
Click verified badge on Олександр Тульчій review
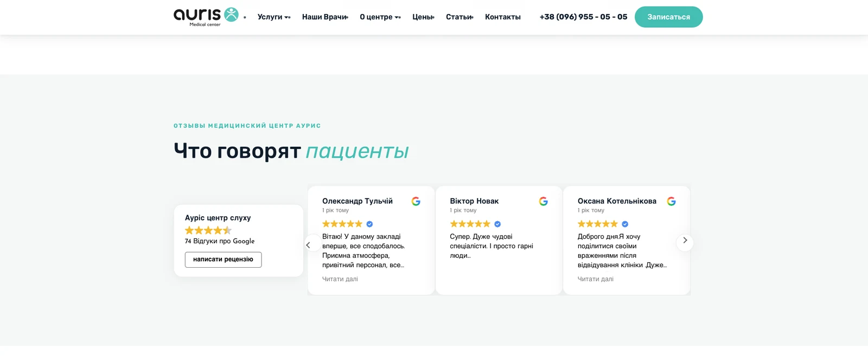[369, 224]
